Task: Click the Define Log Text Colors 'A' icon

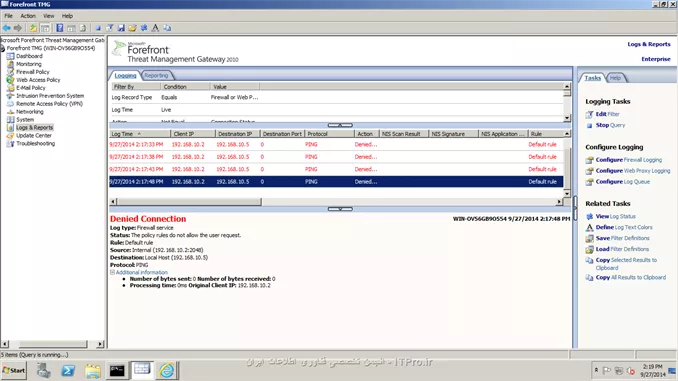Action: coord(155,28)
